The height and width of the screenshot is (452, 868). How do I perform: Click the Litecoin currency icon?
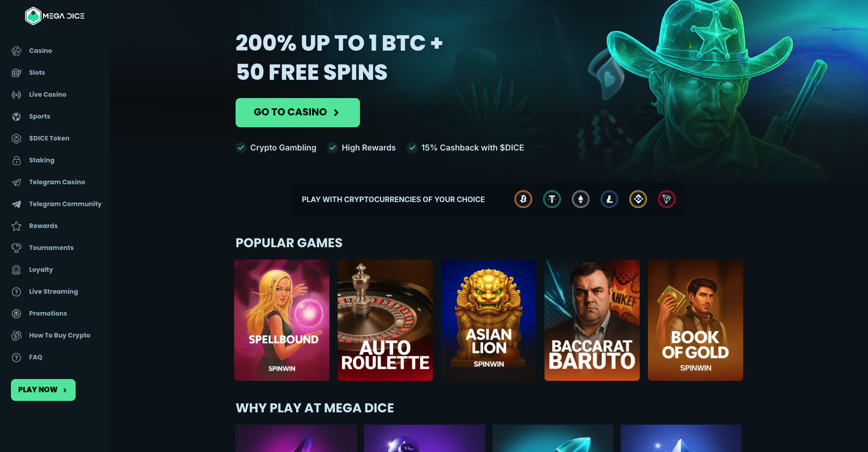coord(609,199)
